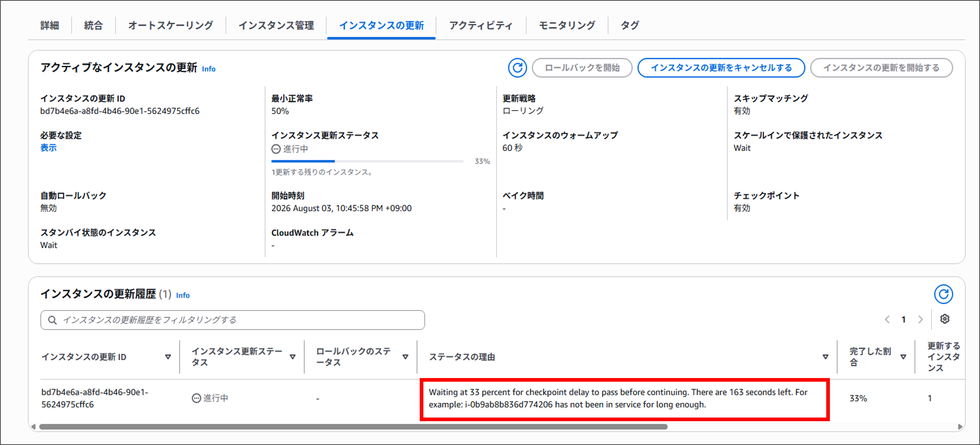980x445 pixels.
Task: Click 更新戦略 value ローリング
Action: tap(523, 111)
